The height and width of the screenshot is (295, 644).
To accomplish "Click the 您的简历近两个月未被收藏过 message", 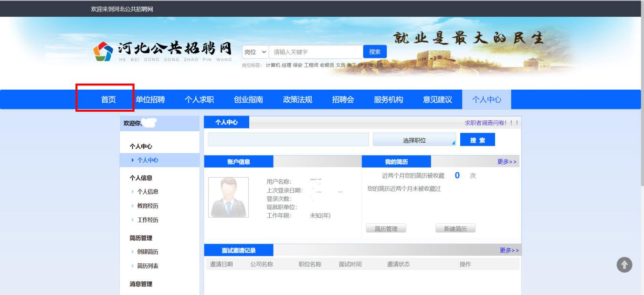I will 404,189.
